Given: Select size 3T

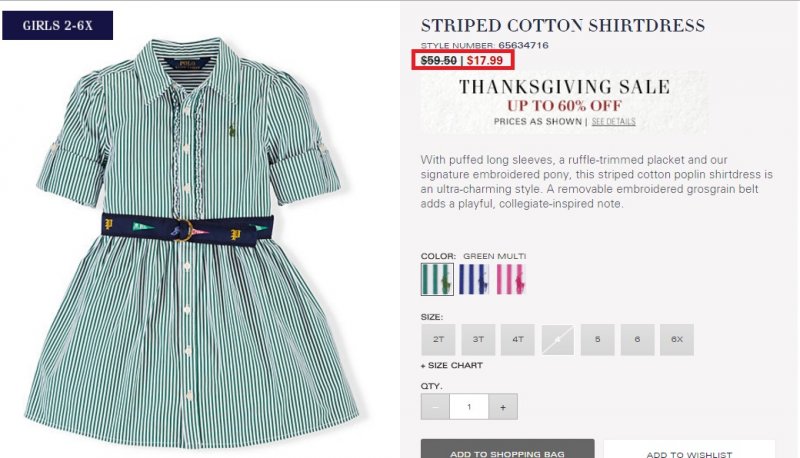Looking at the screenshot, I should pyautogui.click(x=478, y=339).
